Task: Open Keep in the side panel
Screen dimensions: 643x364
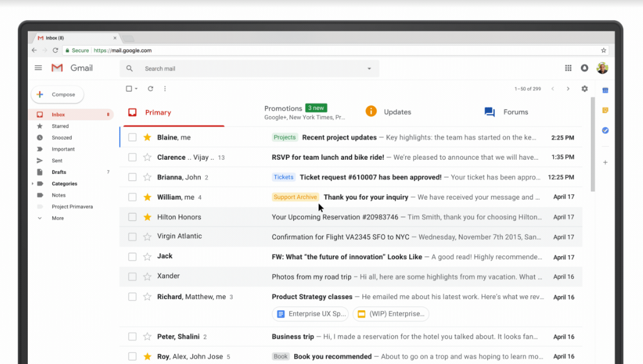Action: pyautogui.click(x=605, y=110)
